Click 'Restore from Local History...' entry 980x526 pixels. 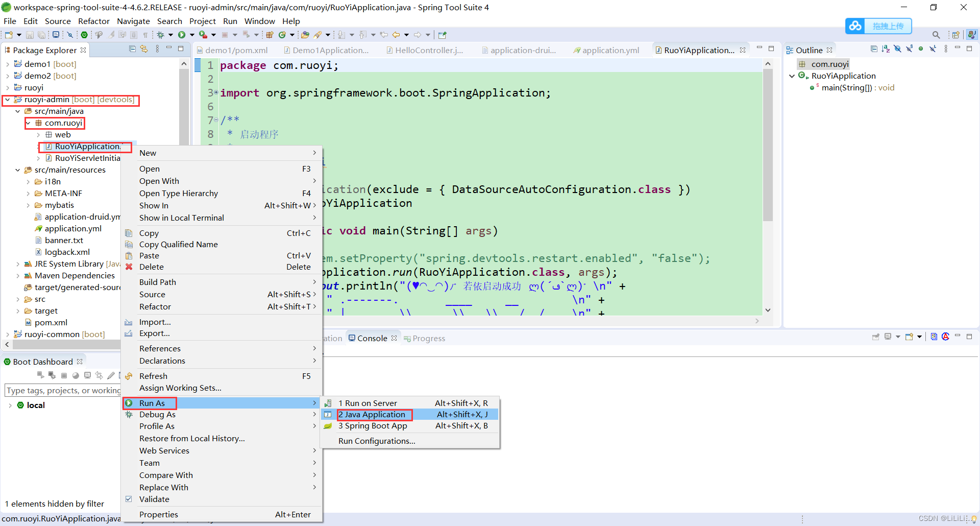coord(192,439)
